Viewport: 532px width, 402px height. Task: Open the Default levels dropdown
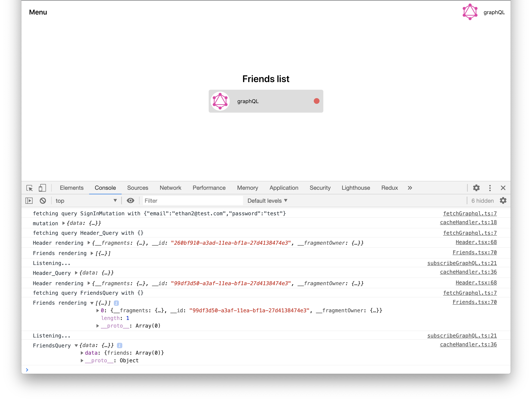pos(267,200)
